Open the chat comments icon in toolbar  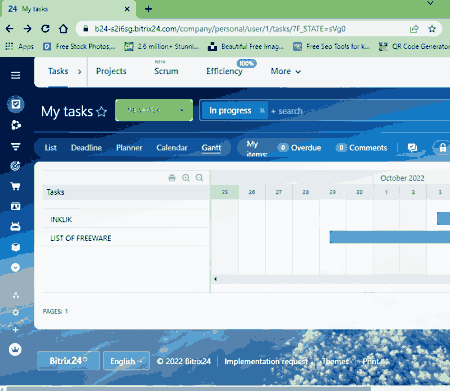[413, 148]
